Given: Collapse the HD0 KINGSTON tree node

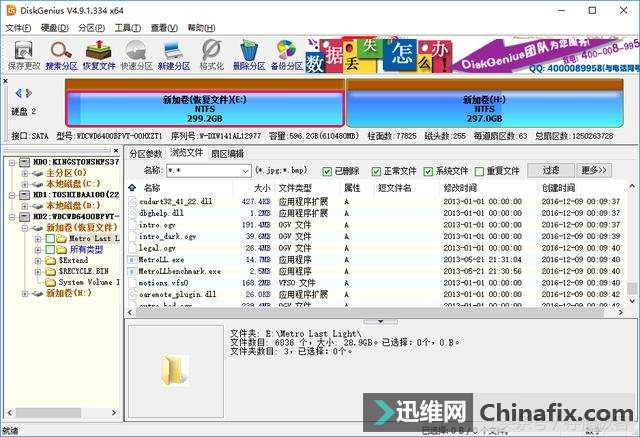Looking at the screenshot, I should click(x=12, y=162).
